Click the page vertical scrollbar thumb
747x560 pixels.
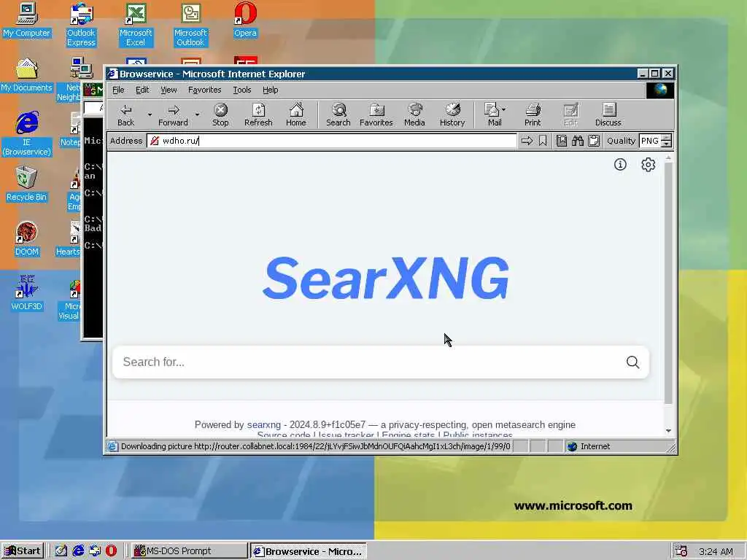pos(668,284)
